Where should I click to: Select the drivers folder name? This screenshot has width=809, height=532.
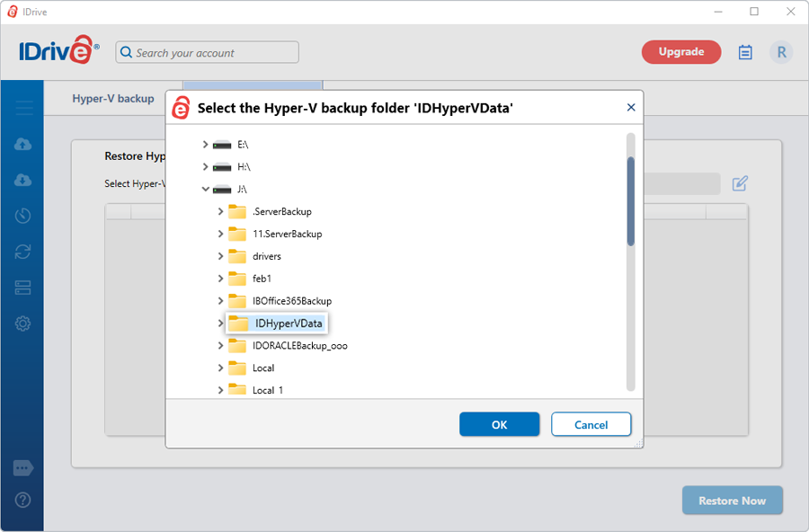267,256
